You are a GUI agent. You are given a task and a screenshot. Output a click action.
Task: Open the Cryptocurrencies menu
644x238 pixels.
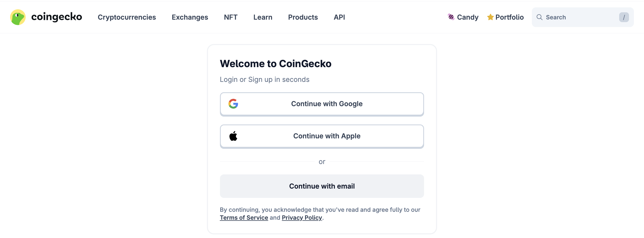127,17
